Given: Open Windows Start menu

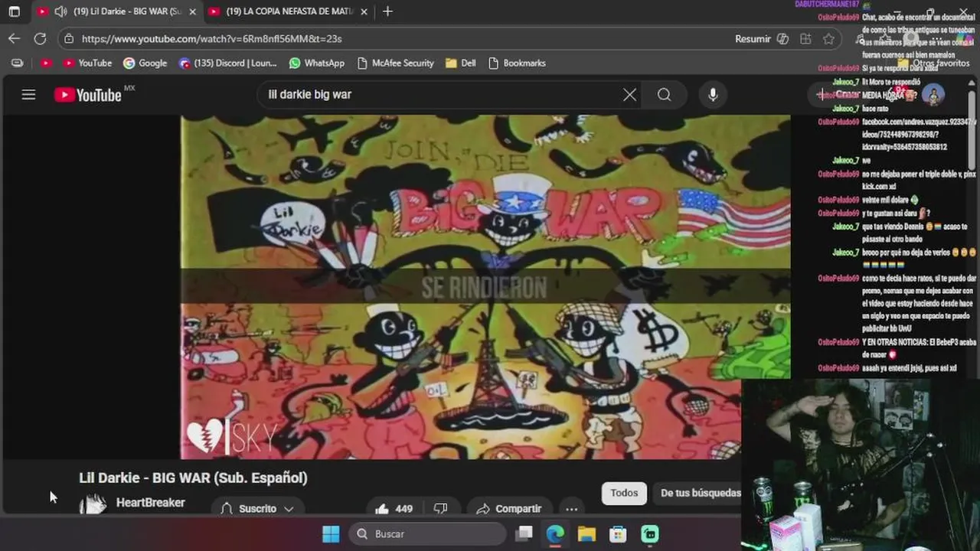Looking at the screenshot, I should [331, 534].
